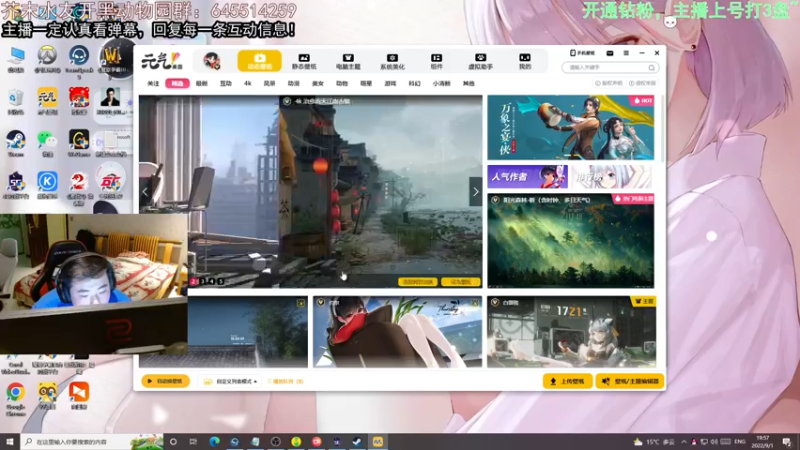This screenshot has width=800, height=450.
Task: Open the 1721 clock theme wallpaper thumbnail
Action: [571, 332]
